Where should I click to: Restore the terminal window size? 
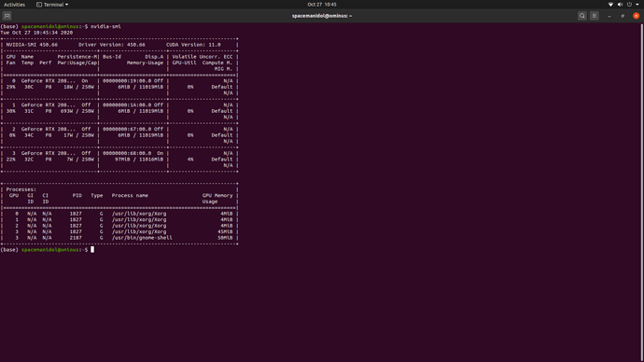pos(623,16)
